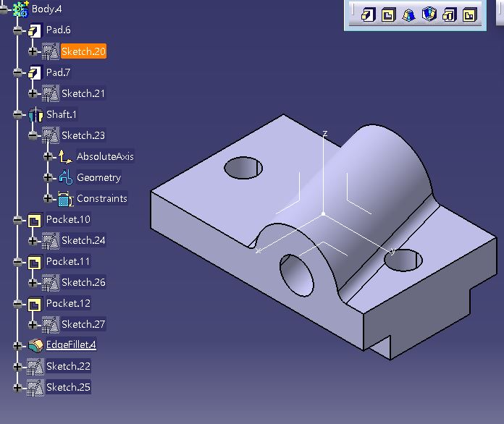The width and height of the screenshot is (504, 424).
Task: Click the Pad.7 feature icon
Action: (x=34, y=72)
